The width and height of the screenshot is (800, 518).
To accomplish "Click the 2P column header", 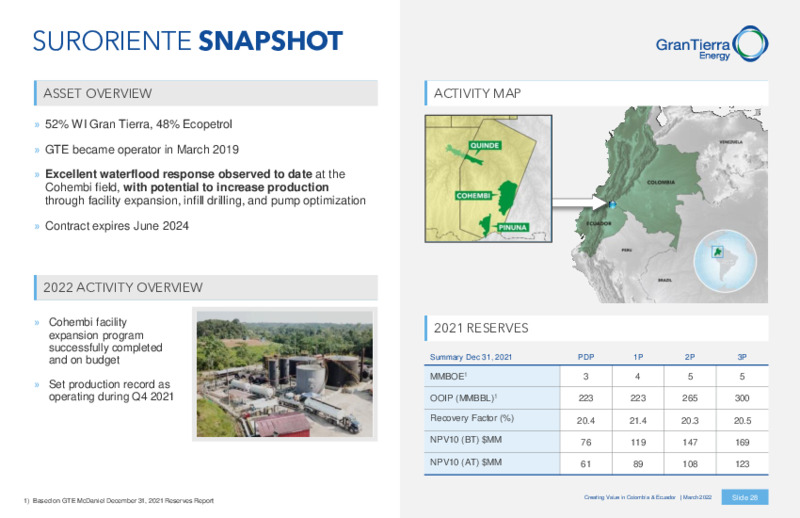I will pyautogui.click(x=690, y=357).
